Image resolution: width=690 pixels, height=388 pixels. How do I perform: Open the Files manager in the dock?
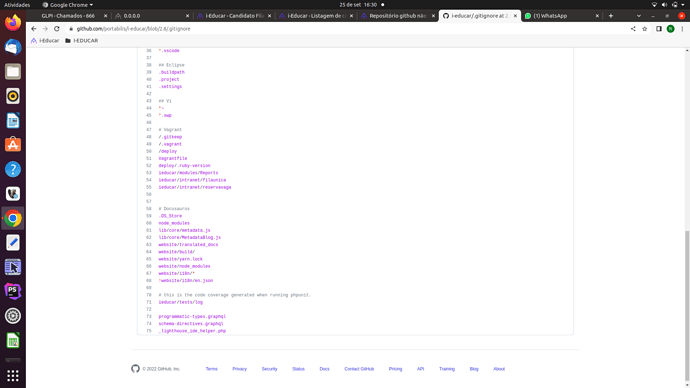click(x=13, y=72)
